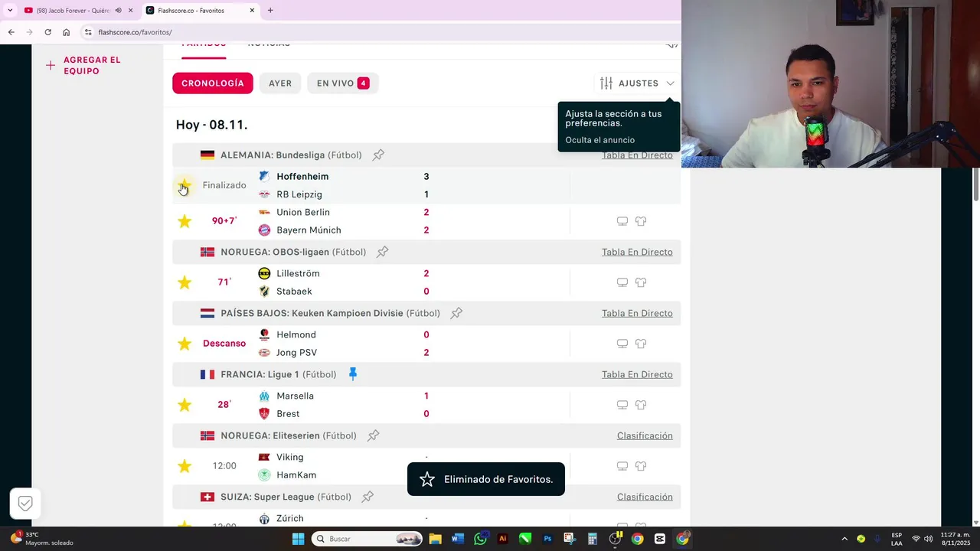Screen dimensions: 980x551
Task: Open lineup shirt icon for Union Berlin match
Action: pyautogui.click(x=641, y=221)
